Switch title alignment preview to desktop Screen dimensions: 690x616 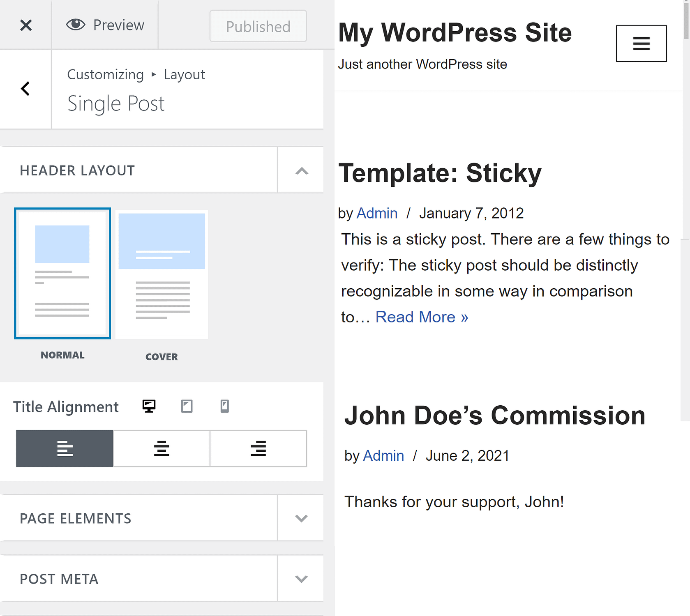click(149, 407)
